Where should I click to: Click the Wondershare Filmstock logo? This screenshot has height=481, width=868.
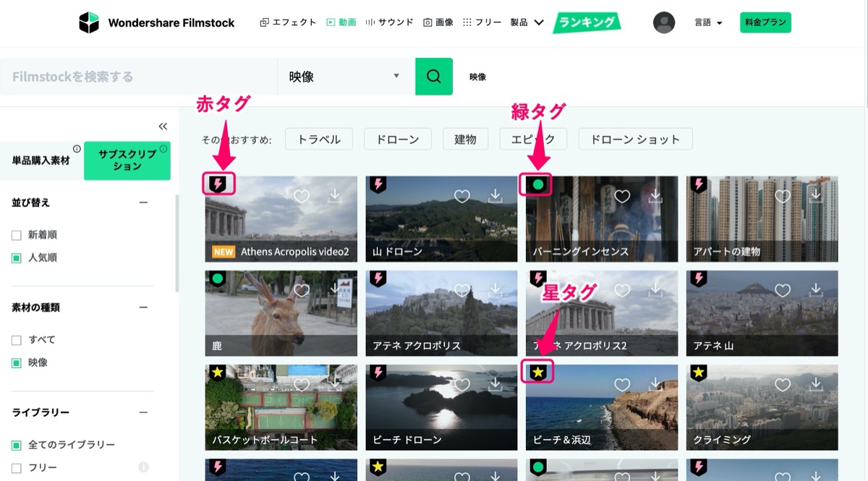tap(157, 22)
